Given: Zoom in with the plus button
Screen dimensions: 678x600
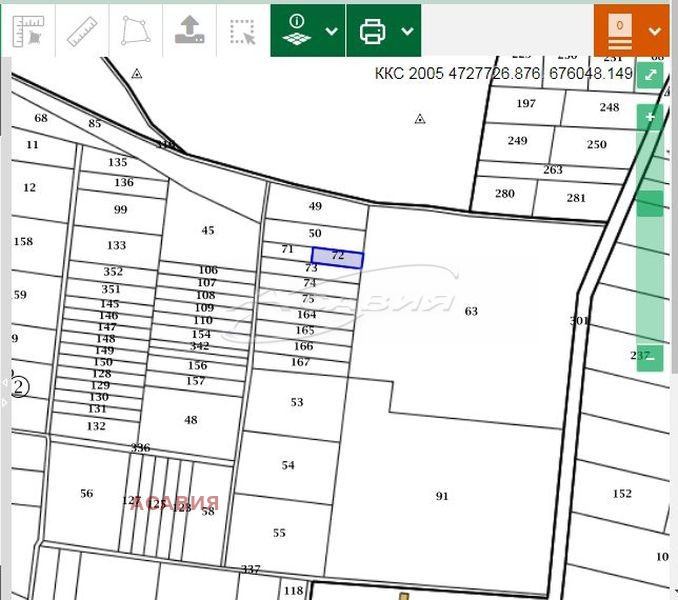Looking at the screenshot, I should [650, 117].
